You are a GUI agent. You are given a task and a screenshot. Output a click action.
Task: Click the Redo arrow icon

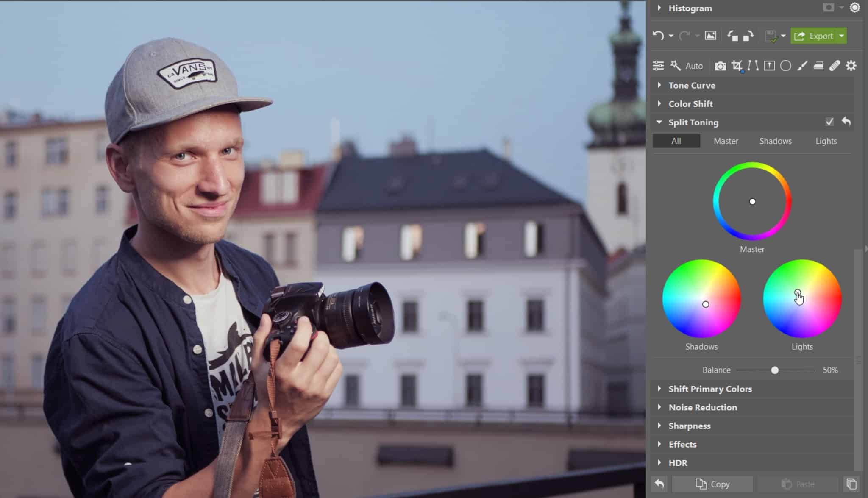click(684, 36)
